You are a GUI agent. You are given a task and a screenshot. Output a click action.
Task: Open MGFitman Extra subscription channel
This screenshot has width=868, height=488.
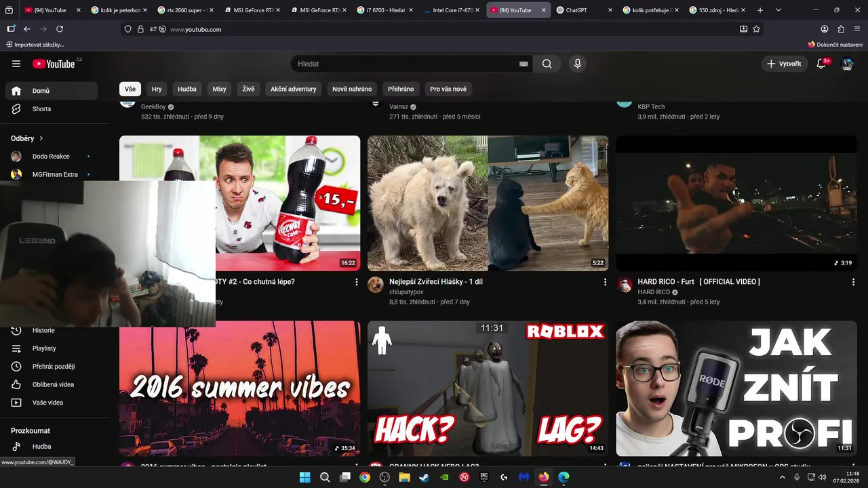[x=52, y=174]
